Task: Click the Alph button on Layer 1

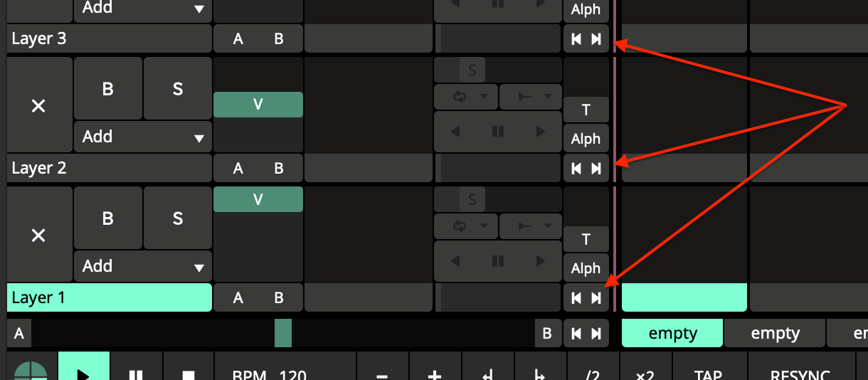Action: pos(586,268)
